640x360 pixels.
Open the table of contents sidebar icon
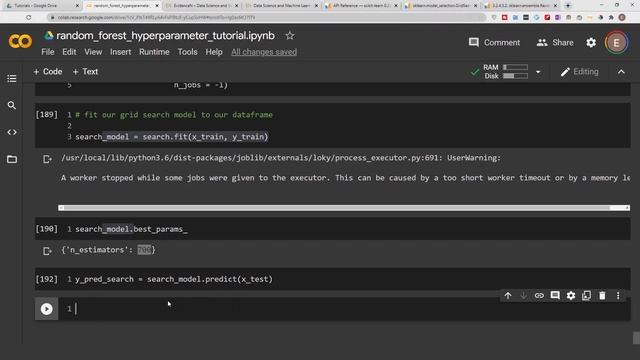point(11,78)
